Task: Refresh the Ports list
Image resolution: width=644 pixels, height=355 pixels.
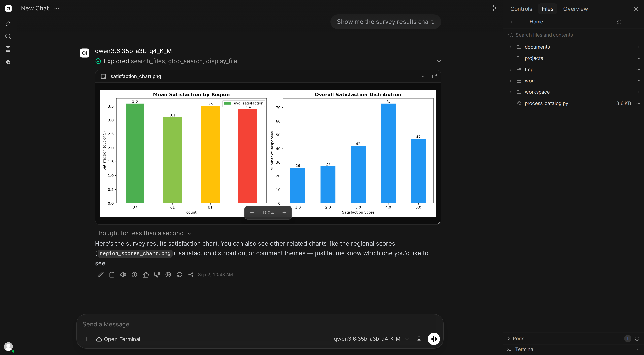Action: pos(637,339)
